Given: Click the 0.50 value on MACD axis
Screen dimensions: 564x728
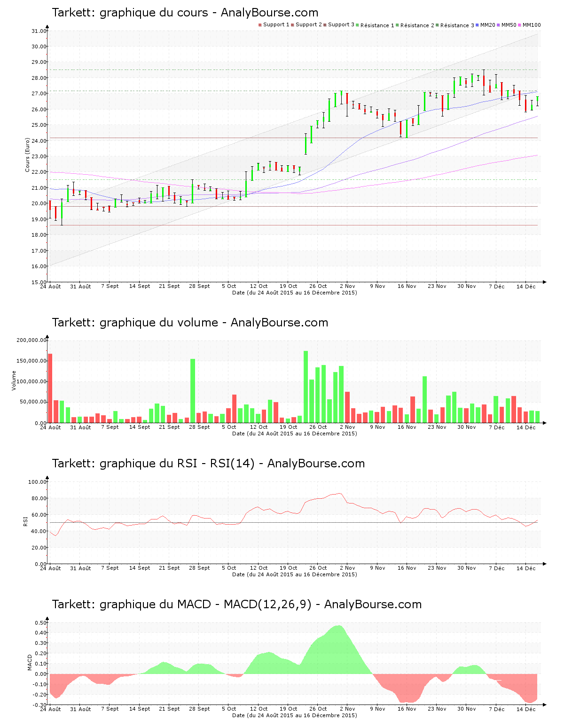Looking at the screenshot, I should [x=40, y=623].
